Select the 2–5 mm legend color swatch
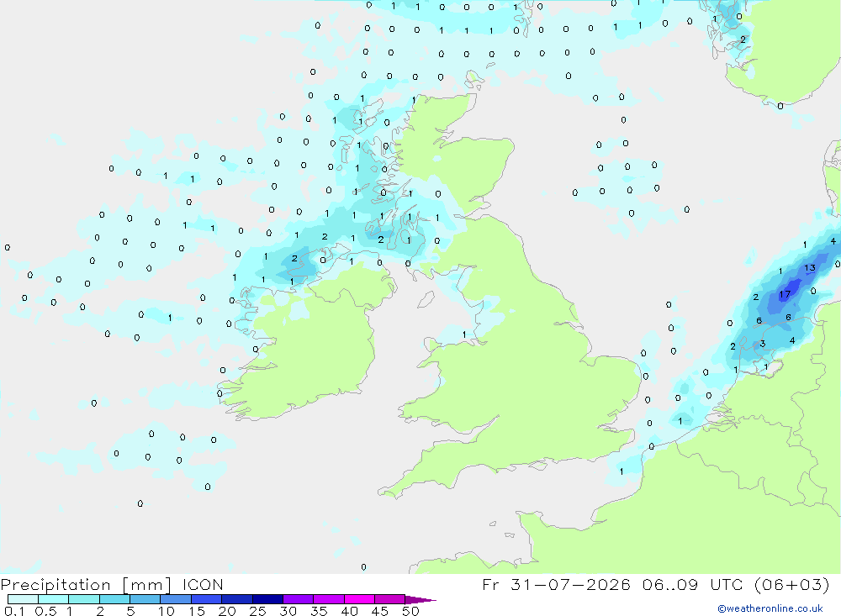 [x=114, y=599]
